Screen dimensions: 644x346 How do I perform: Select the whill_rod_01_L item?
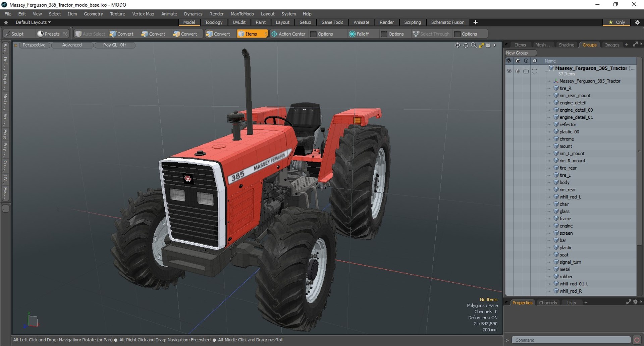pos(574,284)
